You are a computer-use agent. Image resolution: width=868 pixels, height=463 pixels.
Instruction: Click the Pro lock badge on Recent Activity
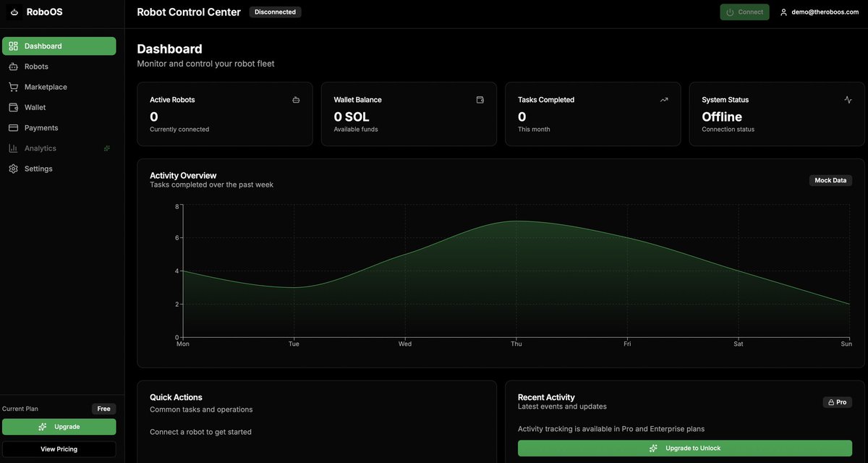[x=837, y=402]
